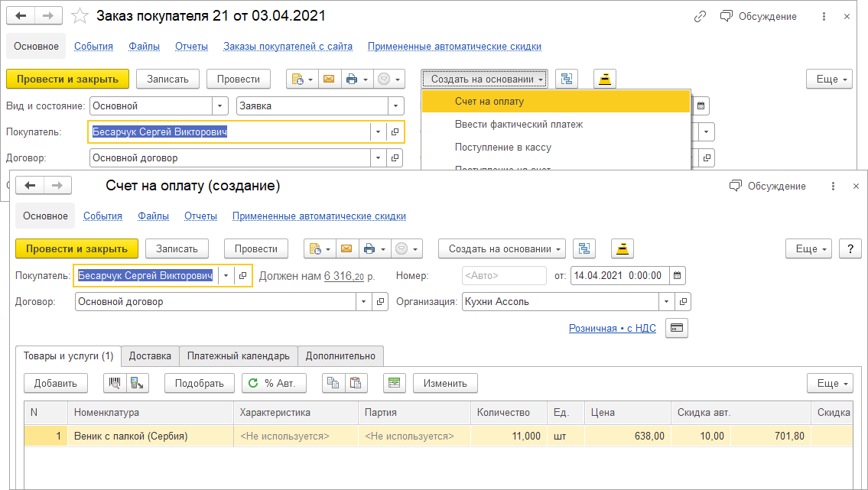
Task: Open the reminder document icon in the Заказ покупателя toolbar
Action: 302,79
